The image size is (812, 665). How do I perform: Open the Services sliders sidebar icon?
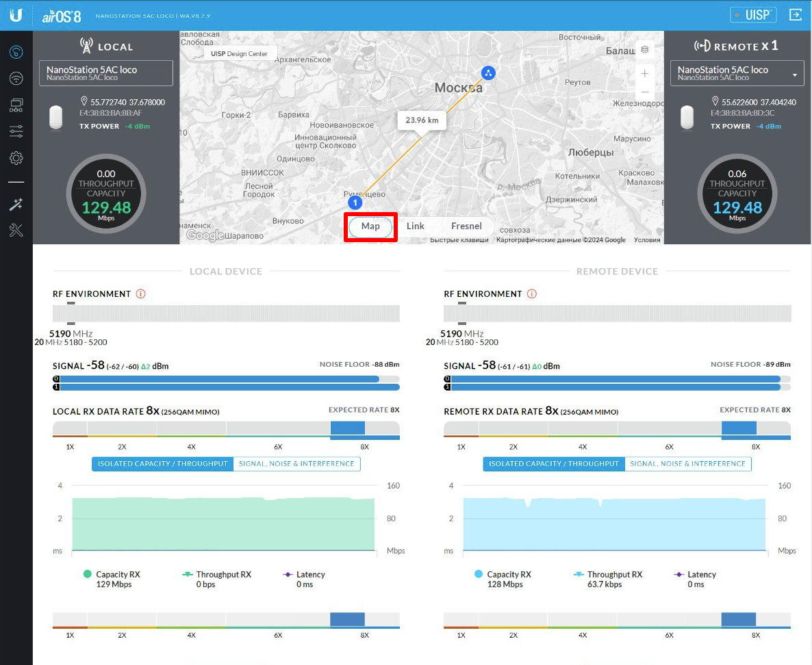pyautogui.click(x=16, y=131)
